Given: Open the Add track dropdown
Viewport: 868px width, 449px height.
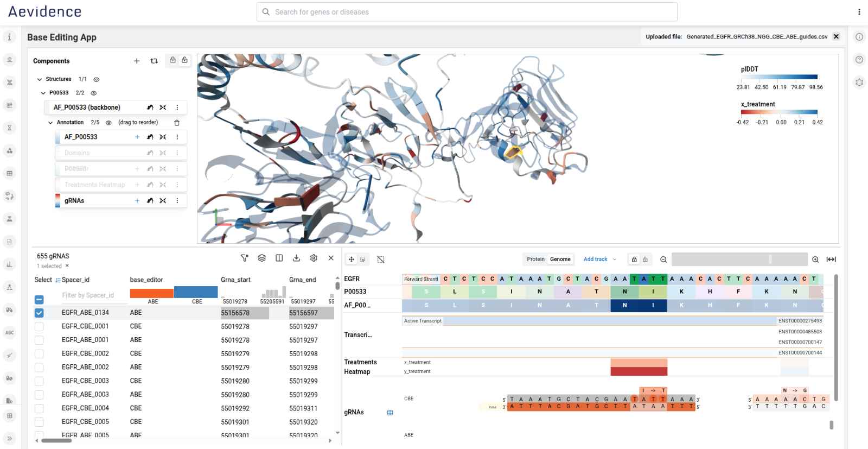Looking at the screenshot, I should (600, 260).
